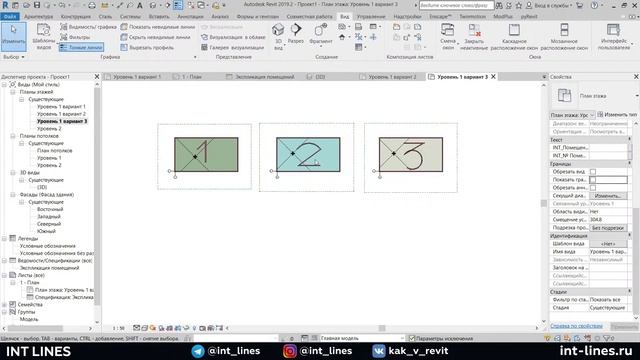This screenshot has width=640, height=360.
Task: Open the Уровень 1 вариант 2 view tab
Action: coord(392,77)
